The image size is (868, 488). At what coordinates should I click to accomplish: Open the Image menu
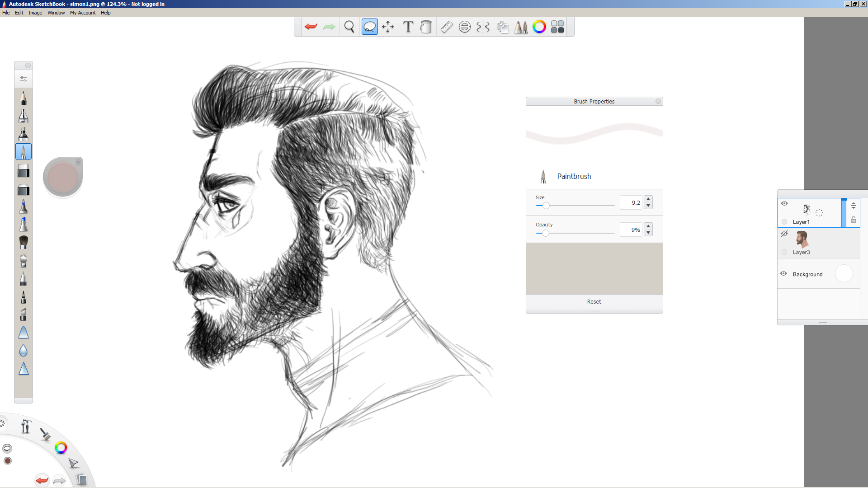[35, 13]
